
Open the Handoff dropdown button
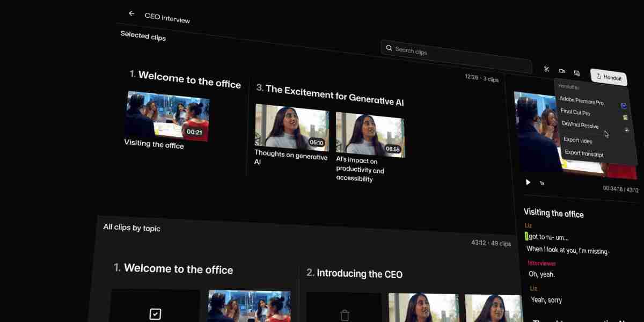609,77
